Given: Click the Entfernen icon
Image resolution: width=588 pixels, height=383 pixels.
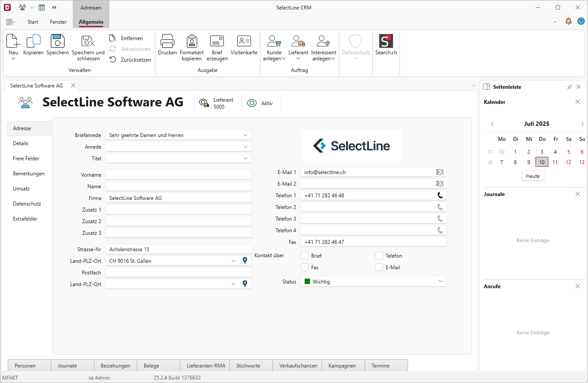Looking at the screenshot, I should pyautogui.click(x=113, y=38).
